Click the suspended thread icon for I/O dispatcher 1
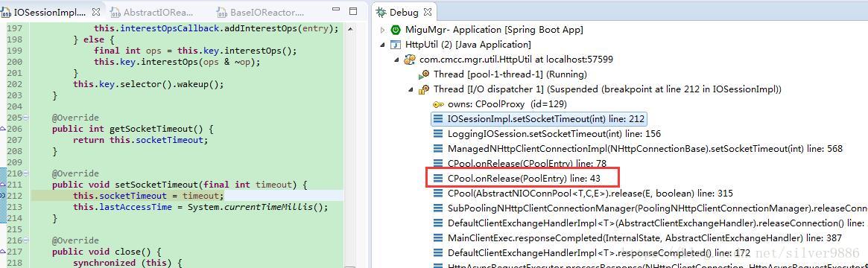Image resolution: width=868 pixels, height=268 pixels. pyautogui.click(x=424, y=89)
